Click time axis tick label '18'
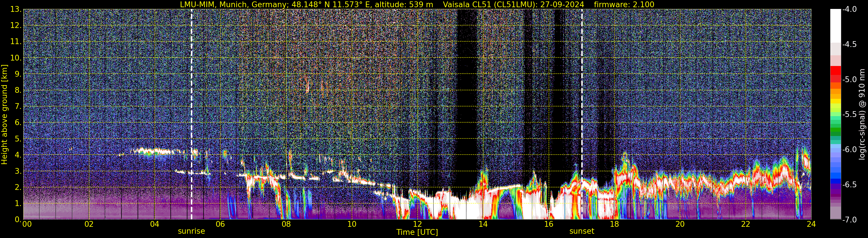The width and height of the screenshot is (868, 238). [614, 224]
